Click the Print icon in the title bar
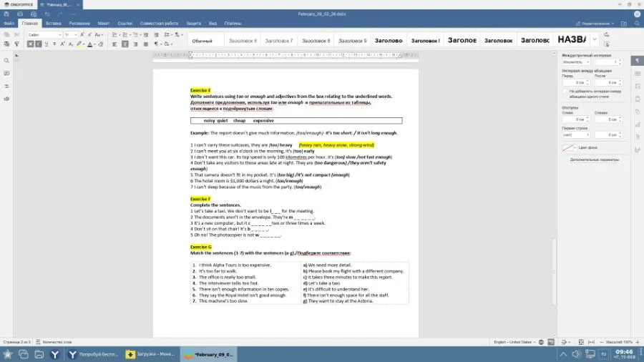The height and width of the screenshot is (362, 644). pyautogui.click(x=20, y=14)
